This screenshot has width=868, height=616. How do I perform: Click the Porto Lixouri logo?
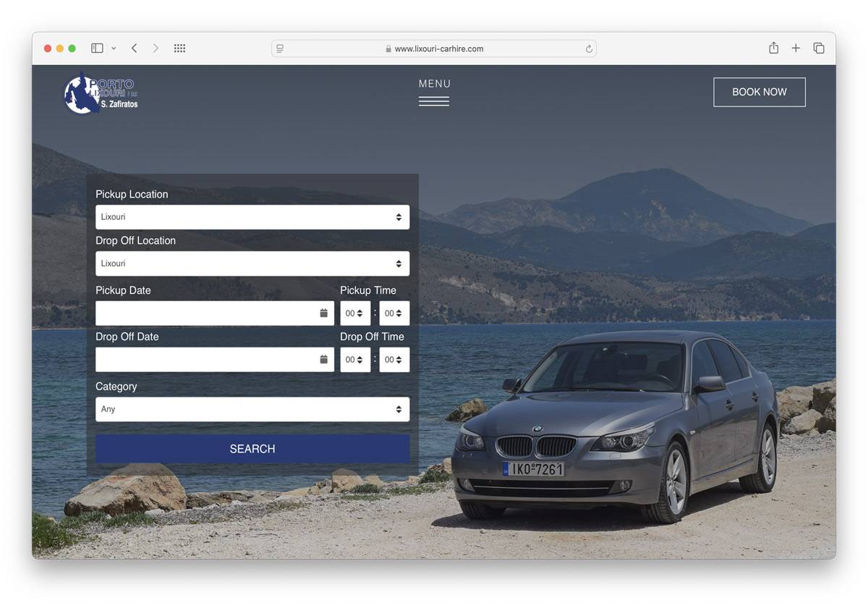point(101,93)
